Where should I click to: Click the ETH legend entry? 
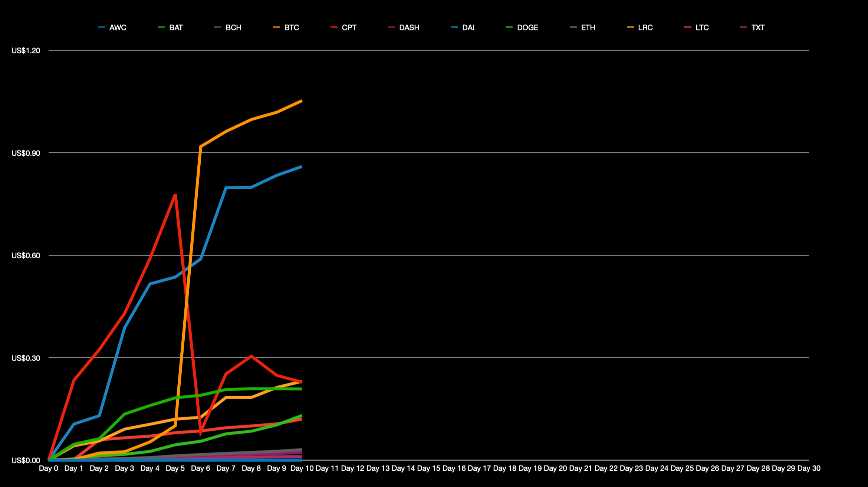pyautogui.click(x=588, y=28)
